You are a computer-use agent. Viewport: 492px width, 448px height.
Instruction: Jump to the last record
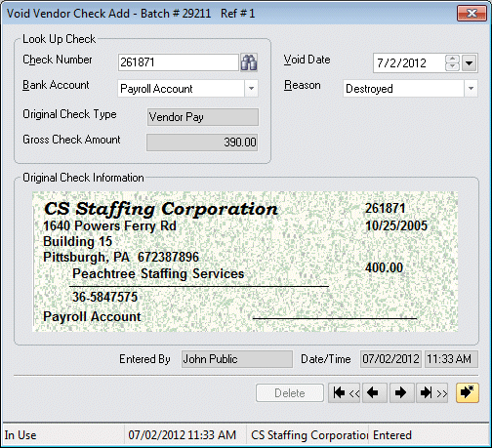click(x=432, y=393)
